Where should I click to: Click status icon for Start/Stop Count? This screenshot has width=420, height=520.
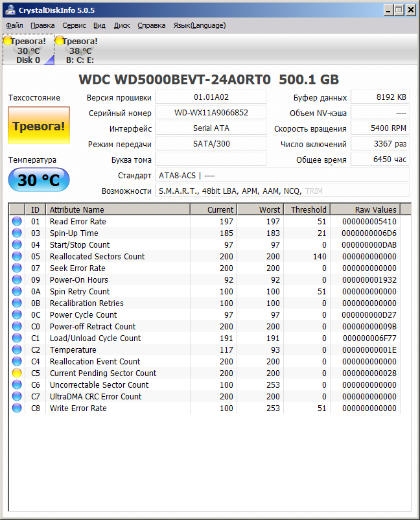coord(17,244)
